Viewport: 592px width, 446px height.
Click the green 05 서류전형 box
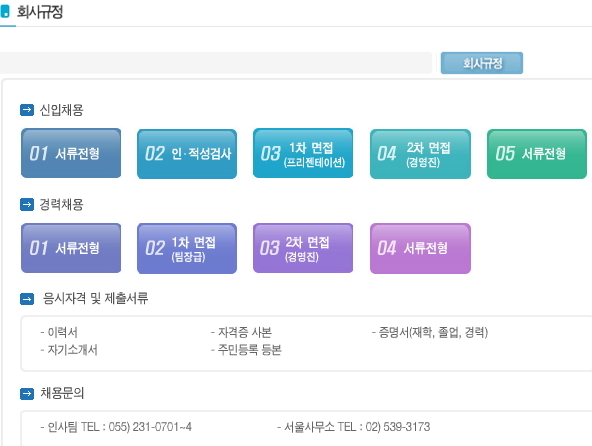[537, 154]
